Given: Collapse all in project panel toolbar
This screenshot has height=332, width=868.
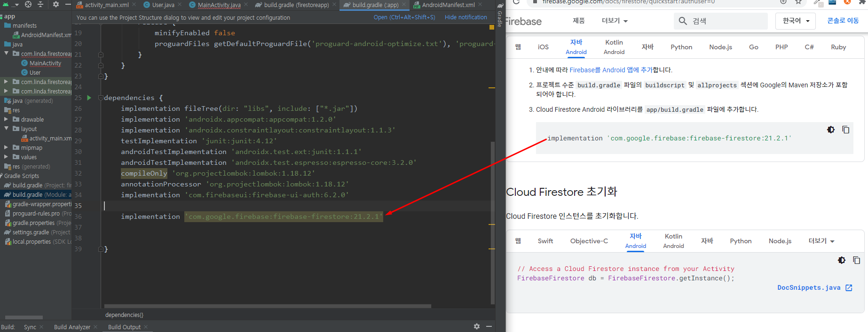Looking at the screenshot, I should click(x=40, y=4).
